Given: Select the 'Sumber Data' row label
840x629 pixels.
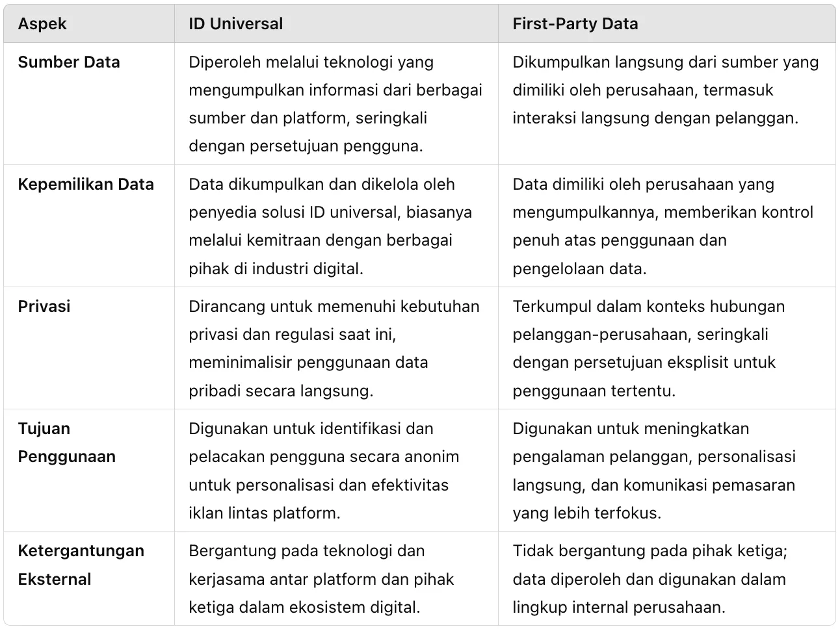Looking at the screenshot, I should 69,62.
